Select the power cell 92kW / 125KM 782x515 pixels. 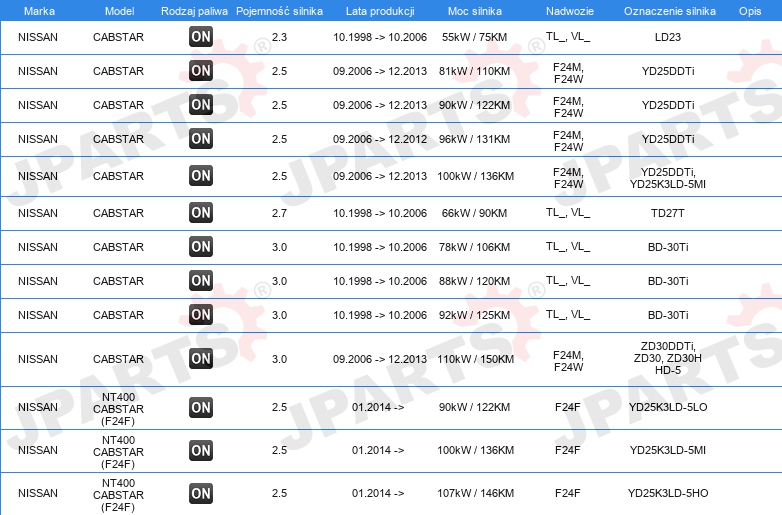click(474, 315)
